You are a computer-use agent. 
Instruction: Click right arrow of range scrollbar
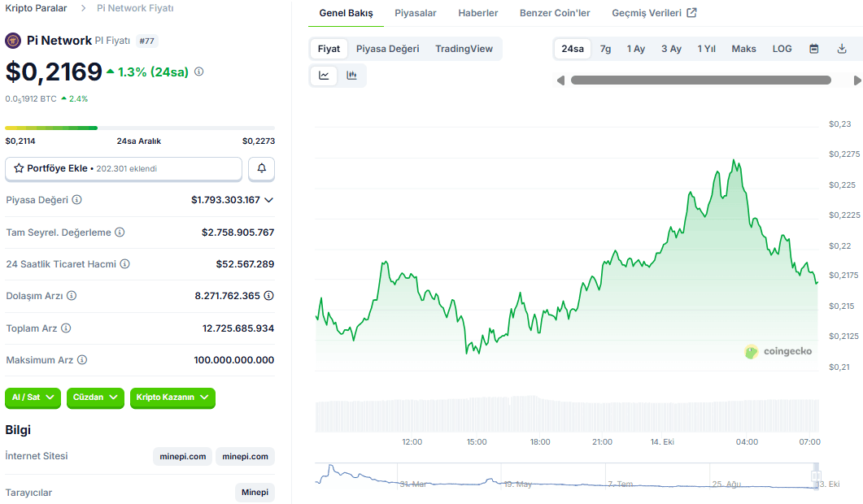point(857,80)
